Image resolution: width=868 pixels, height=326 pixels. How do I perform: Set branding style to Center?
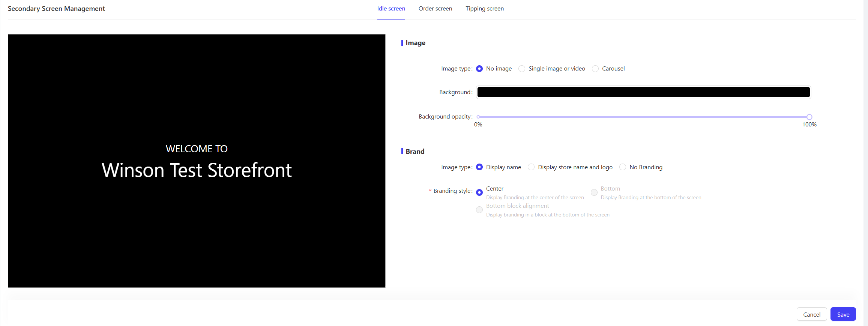(x=479, y=192)
